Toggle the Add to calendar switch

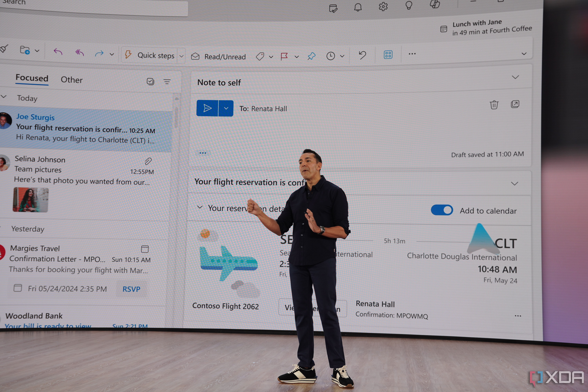pyautogui.click(x=442, y=210)
